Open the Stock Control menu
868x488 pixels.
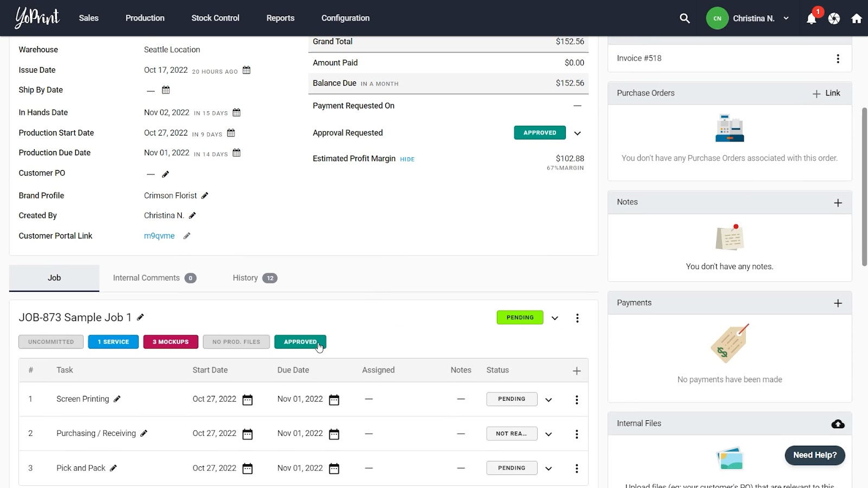pyautogui.click(x=215, y=18)
